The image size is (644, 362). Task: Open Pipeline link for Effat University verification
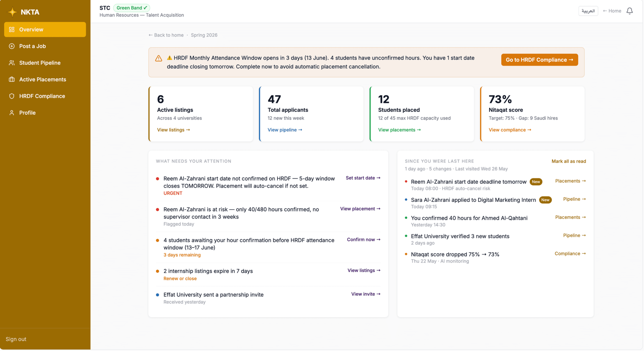click(574, 235)
